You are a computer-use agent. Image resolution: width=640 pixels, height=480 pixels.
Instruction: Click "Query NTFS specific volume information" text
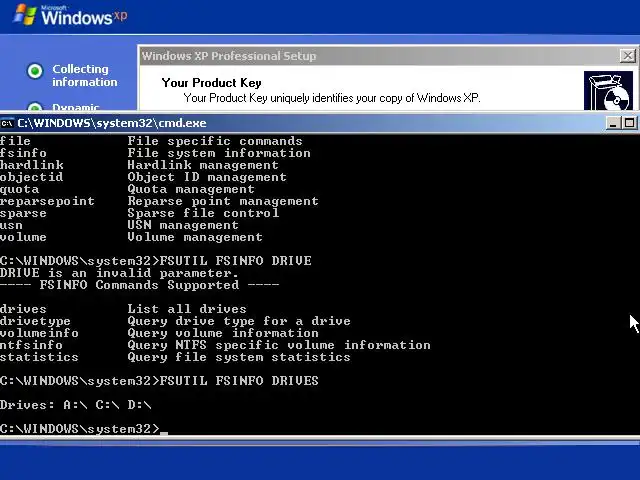click(x=279, y=345)
